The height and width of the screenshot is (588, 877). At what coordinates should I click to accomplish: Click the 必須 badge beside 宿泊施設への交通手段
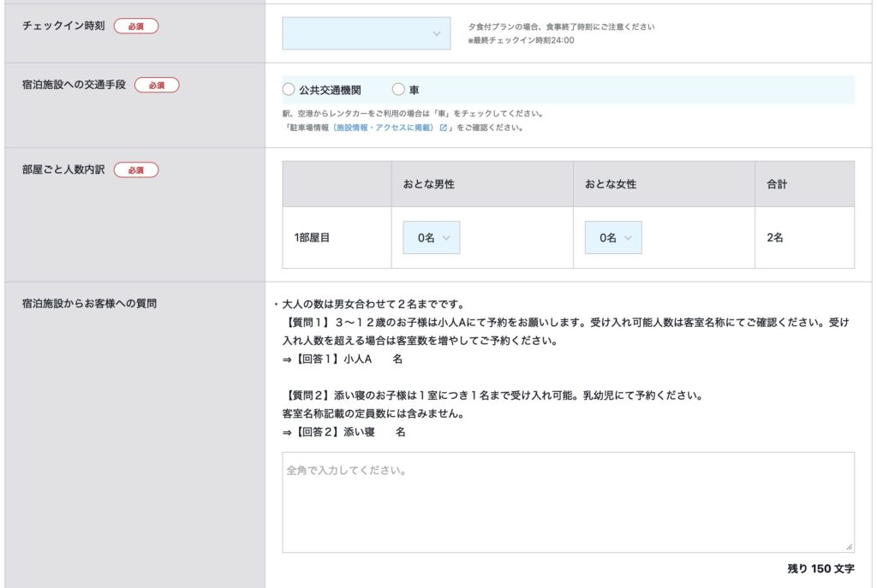pyautogui.click(x=157, y=85)
